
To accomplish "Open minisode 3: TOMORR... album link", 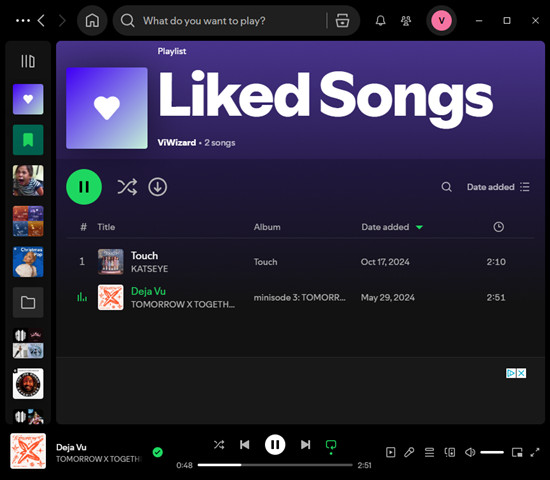I will [x=300, y=298].
